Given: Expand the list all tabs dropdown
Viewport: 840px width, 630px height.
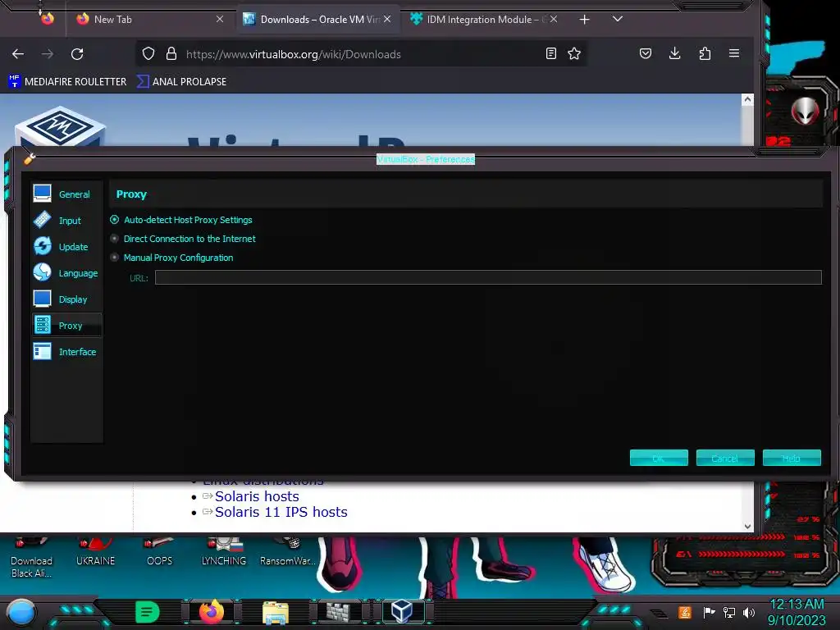Looking at the screenshot, I should pyautogui.click(x=617, y=20).
